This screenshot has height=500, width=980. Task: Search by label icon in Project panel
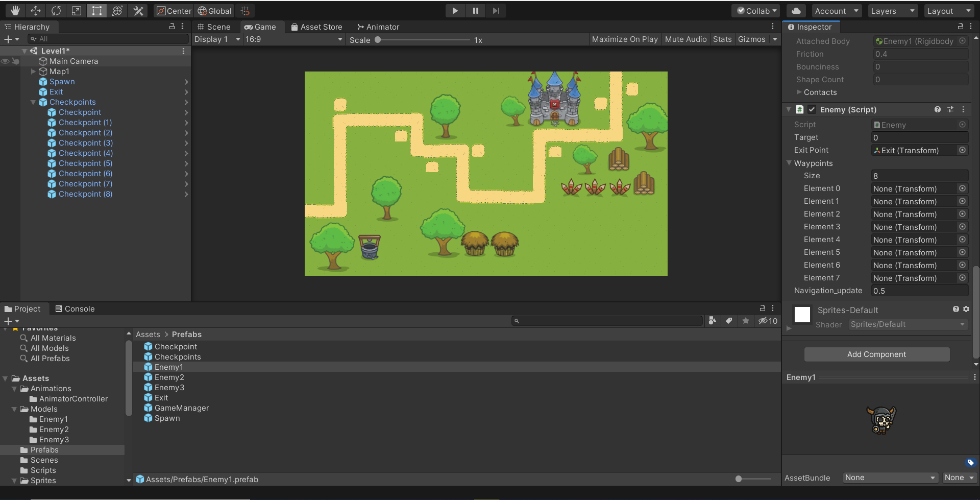(729, 321)
